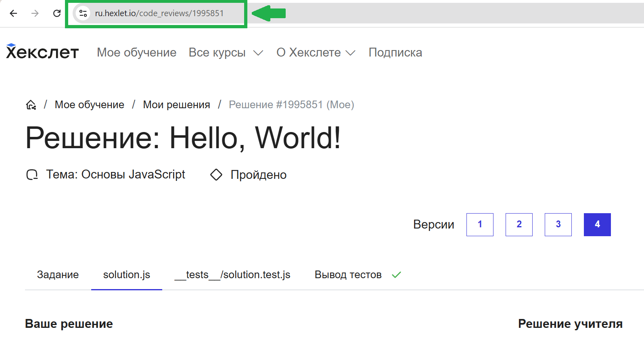The width and height of the screenshot is (644, 344).
Task: Switch to solution version 3
Action: click(558, 224)
